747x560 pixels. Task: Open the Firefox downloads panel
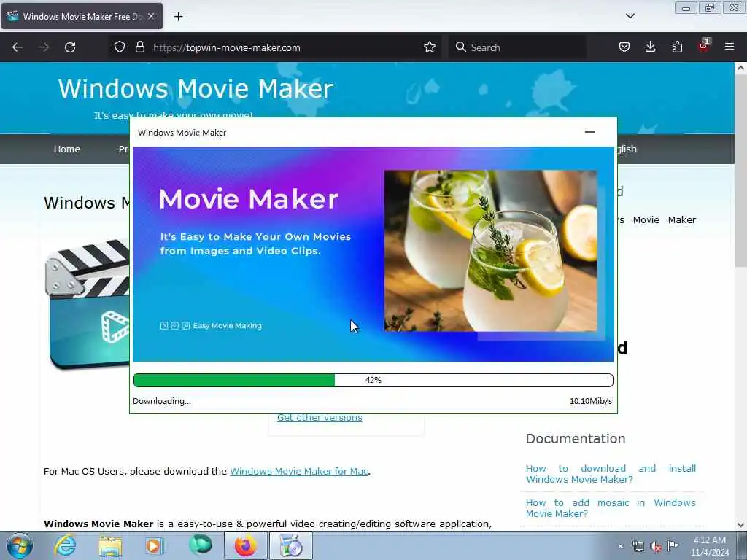pyautogui.click(x=650, y=47)
